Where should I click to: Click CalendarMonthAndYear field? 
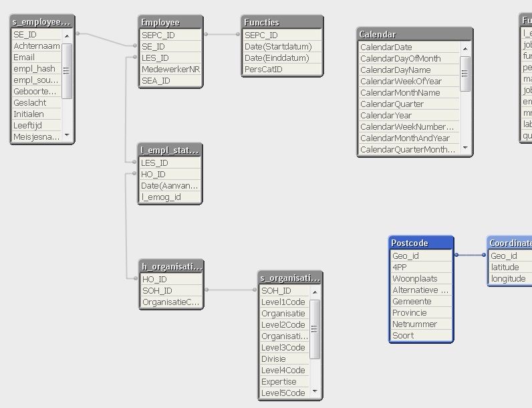(409, 138)
